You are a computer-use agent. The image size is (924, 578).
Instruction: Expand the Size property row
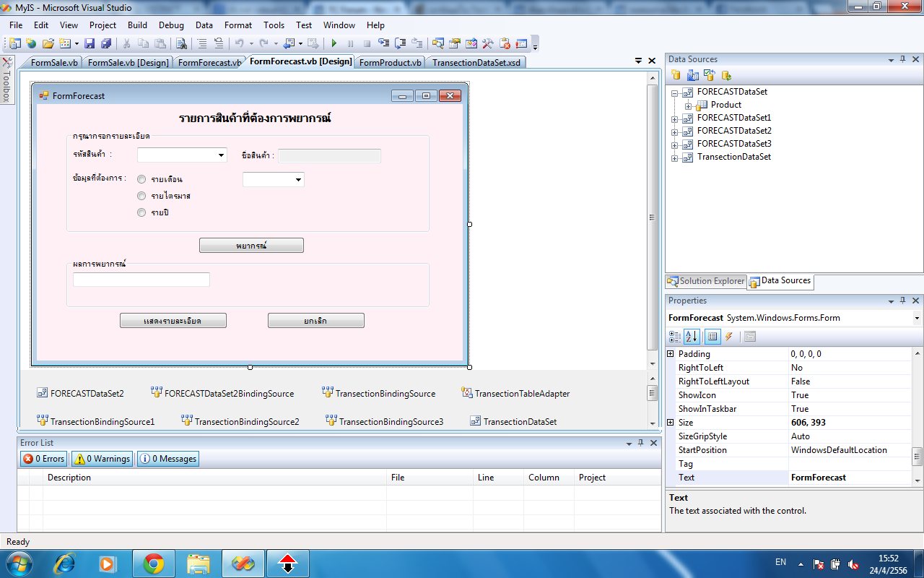671,423
